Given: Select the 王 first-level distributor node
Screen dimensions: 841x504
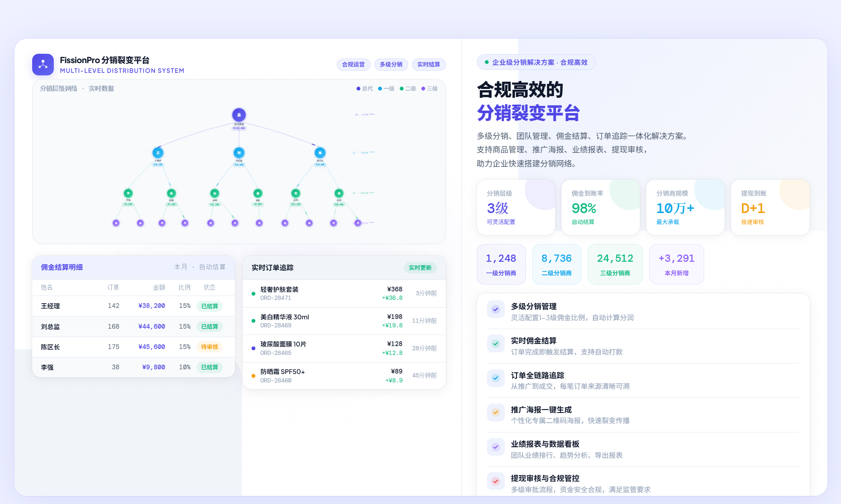Looking at the screenshot, I should tap(158, 152).
